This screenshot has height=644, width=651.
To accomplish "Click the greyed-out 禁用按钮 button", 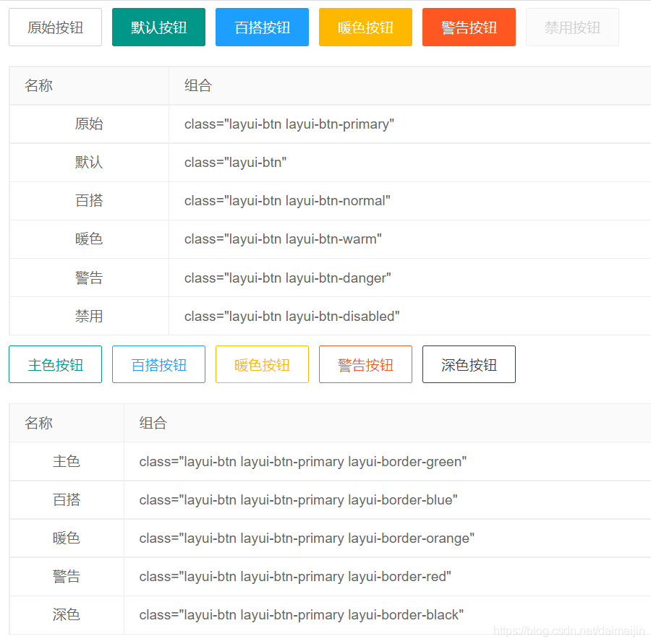I will pyautogui.click(x=572, y=27).
